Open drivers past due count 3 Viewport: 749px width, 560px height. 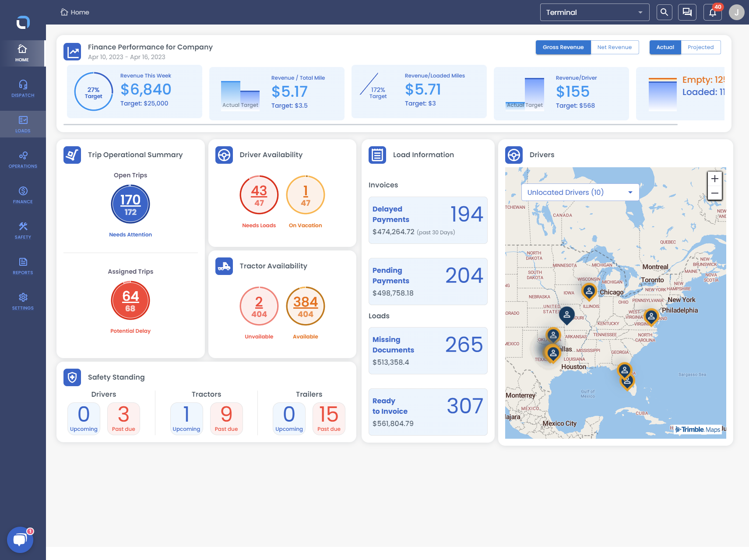pos(123,419)
